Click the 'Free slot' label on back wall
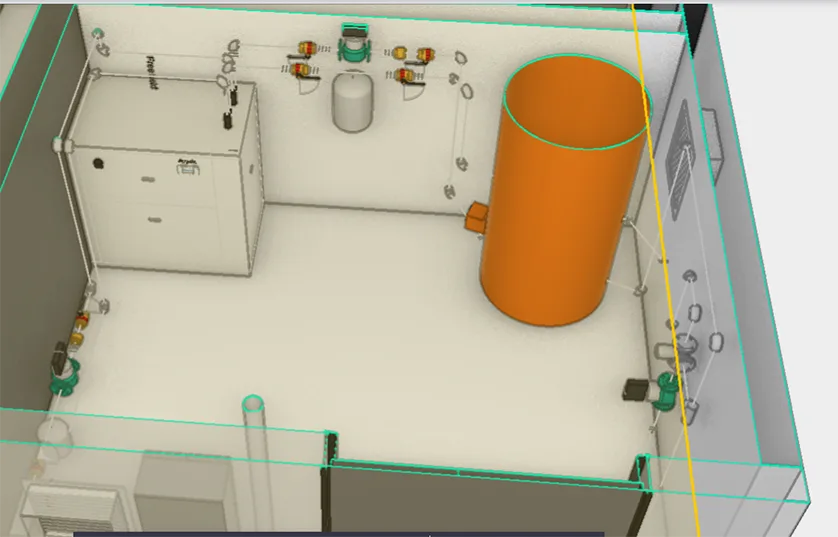 (152, 72)
